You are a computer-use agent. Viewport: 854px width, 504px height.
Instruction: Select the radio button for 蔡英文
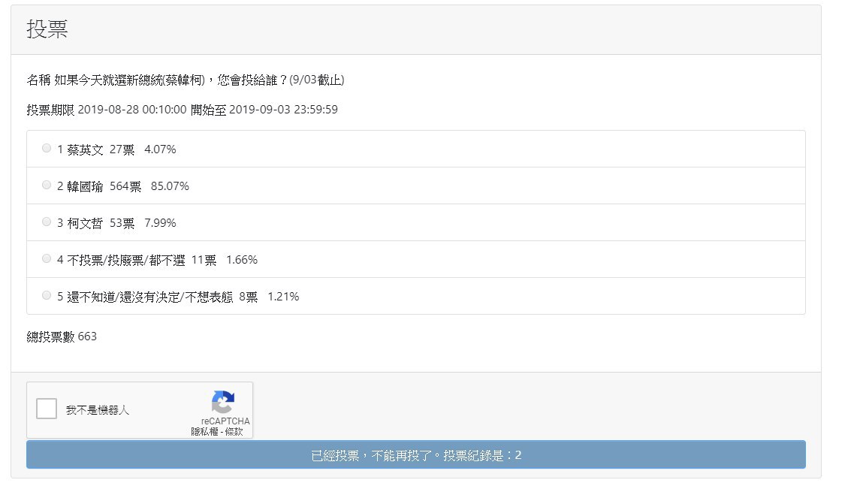(x=47, y=149)
